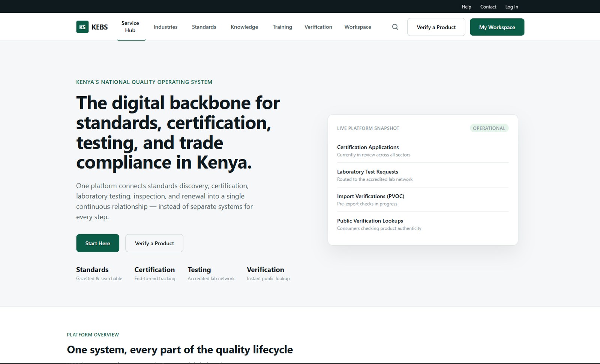Click 'Pre-export checks in progress' text

pyautogui.click(x=367, y=204)
